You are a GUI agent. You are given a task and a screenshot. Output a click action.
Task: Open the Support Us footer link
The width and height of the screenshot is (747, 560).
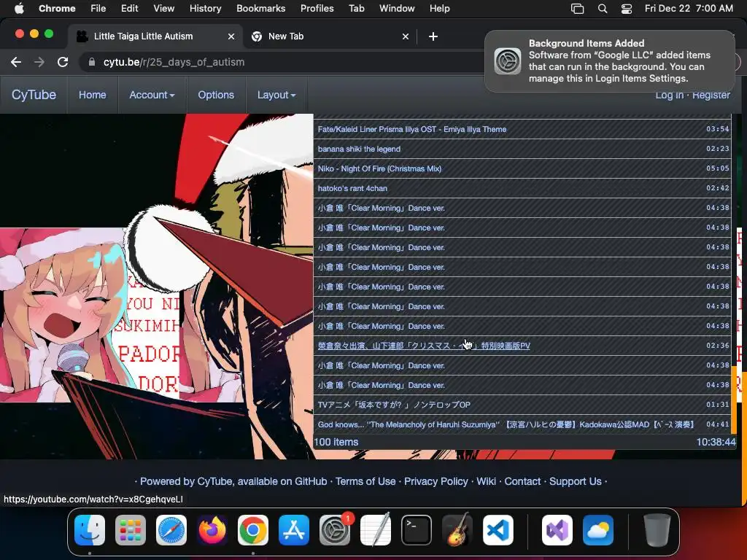pos(575,481)
